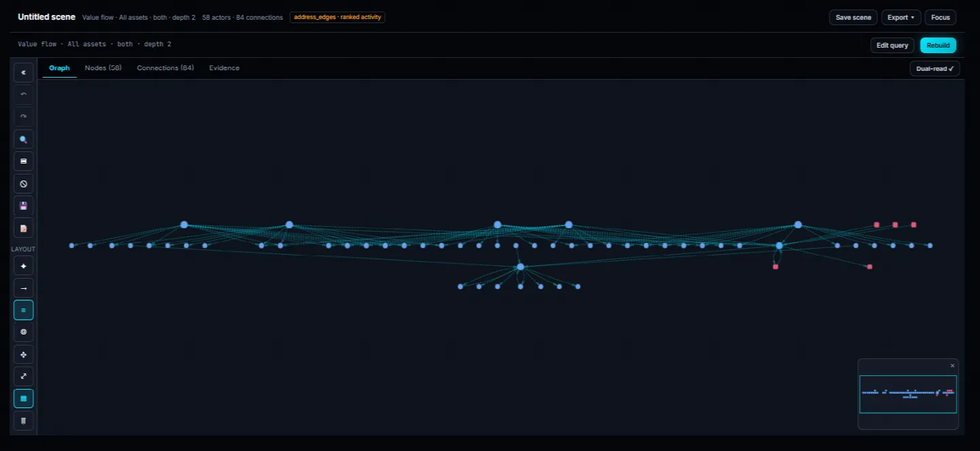Toggle the Dual-read option
The image size is (980, 451).
point(934,69)
